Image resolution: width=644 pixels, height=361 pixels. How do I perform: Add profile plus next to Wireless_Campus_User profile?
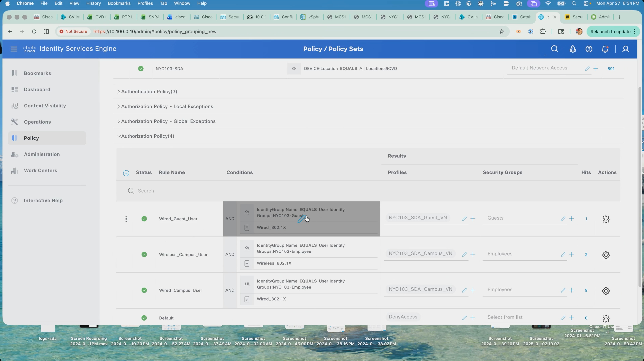pyautogui.click(x=473, y=254)
